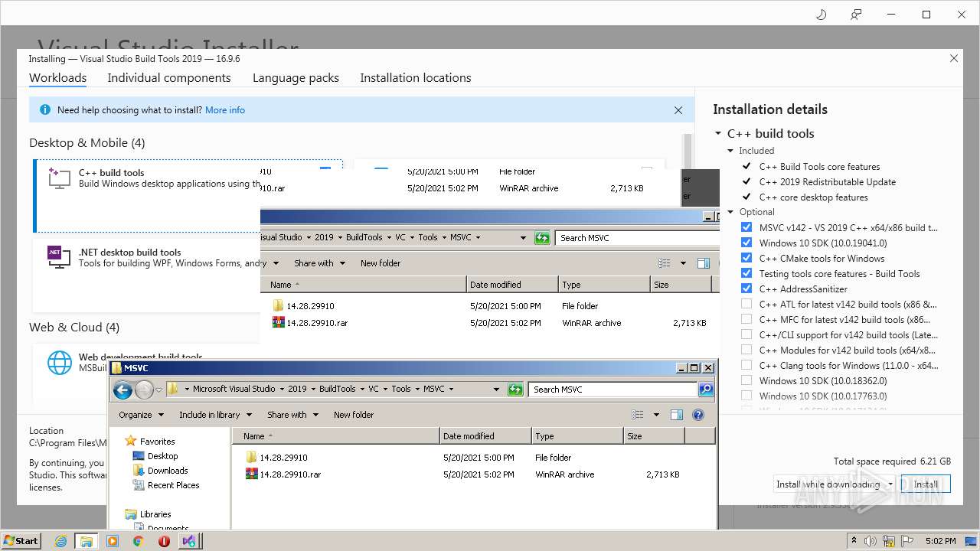
Task: Open Windows Explorer from the taskbar
Action: click(86, 540)
